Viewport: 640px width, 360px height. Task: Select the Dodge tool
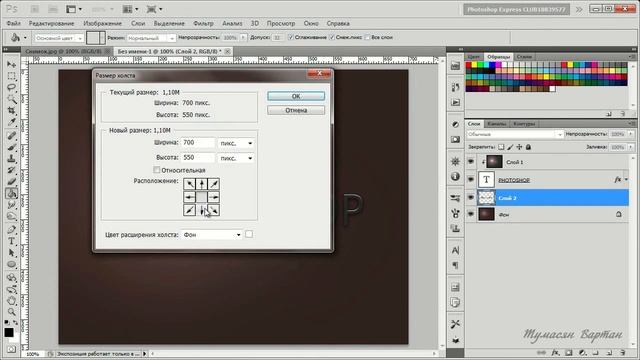click(x=11, y=216)
